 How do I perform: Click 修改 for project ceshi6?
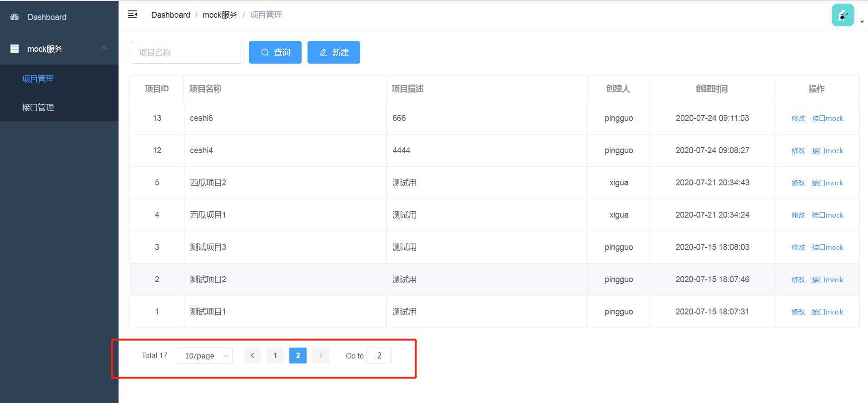pyautogui.click(x=798, y=118)
